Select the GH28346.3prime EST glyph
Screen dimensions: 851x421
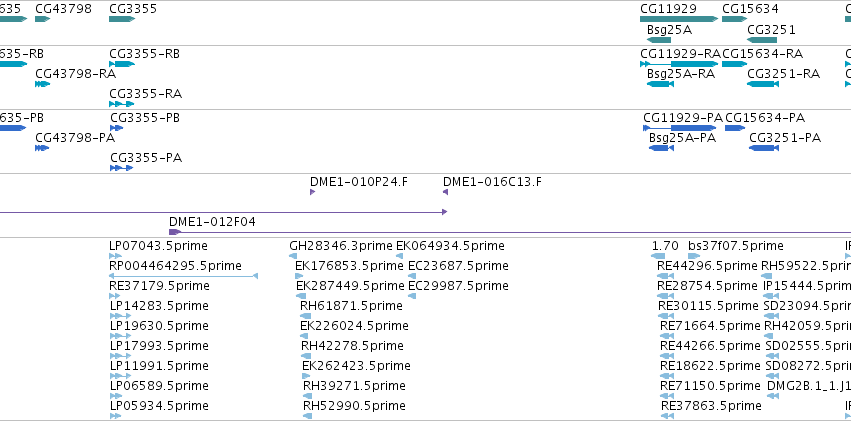293,256
